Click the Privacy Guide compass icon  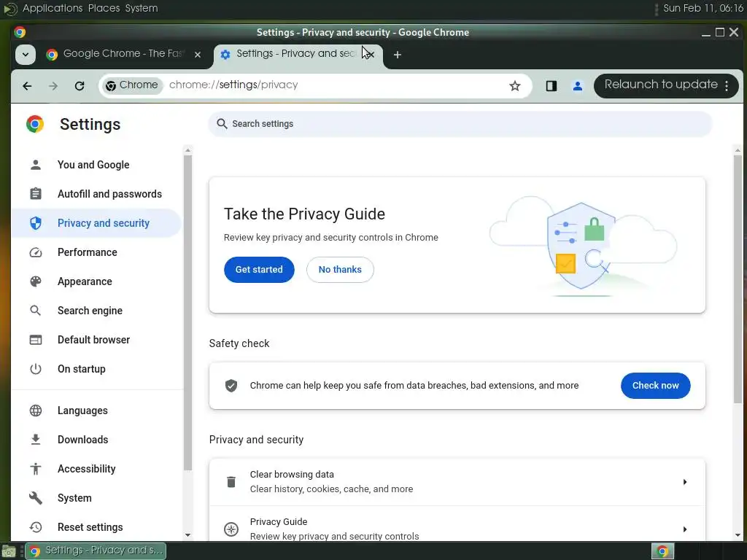(231, 529)
